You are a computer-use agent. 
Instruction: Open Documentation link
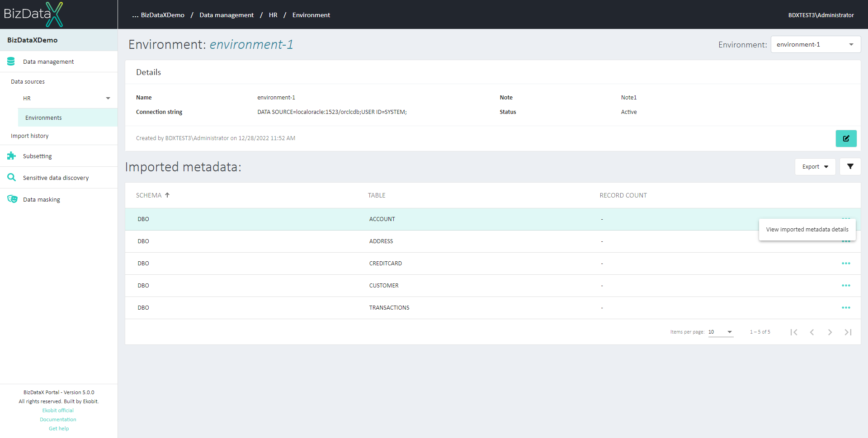(x=58, y=419)
